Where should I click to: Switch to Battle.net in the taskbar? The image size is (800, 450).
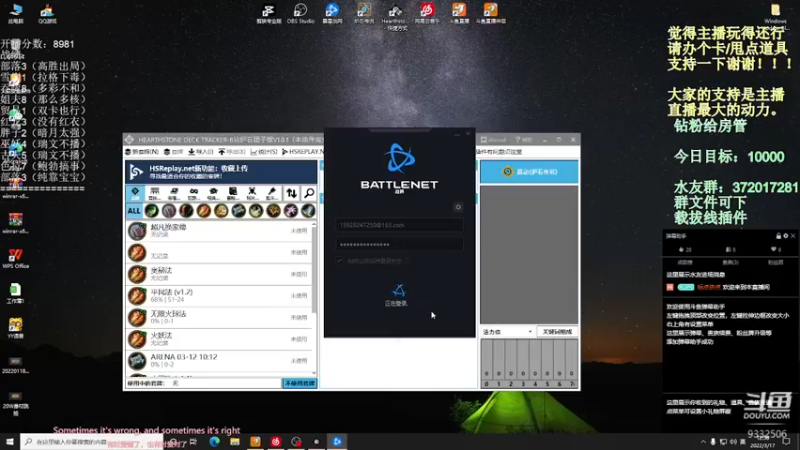(337, 441)
